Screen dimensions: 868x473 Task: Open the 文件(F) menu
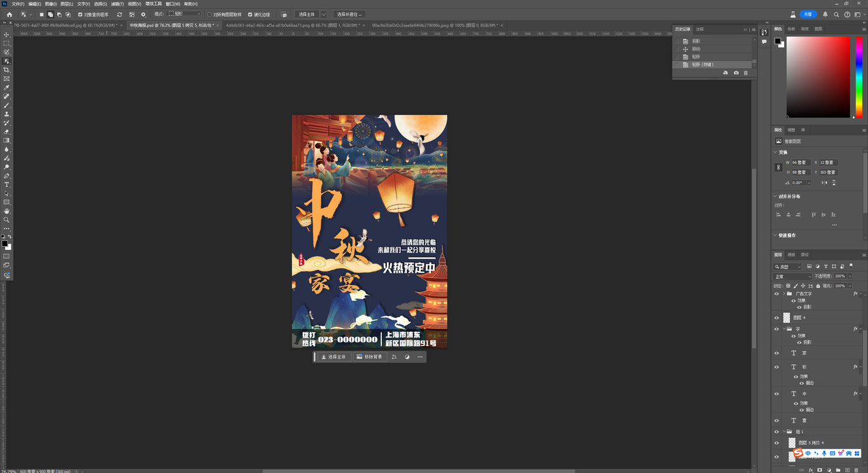point(18,4)
